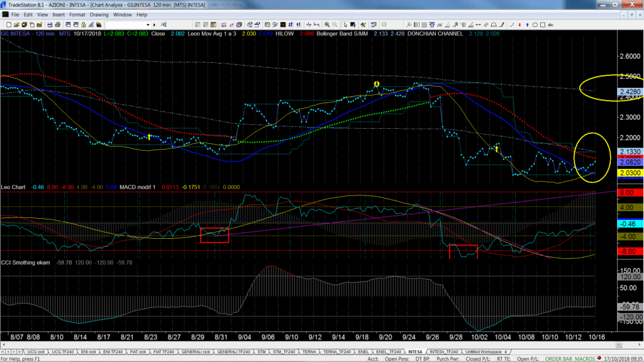Open the Help menu
Viewport: 644px width, 362px height.
[x=142, y=15]
